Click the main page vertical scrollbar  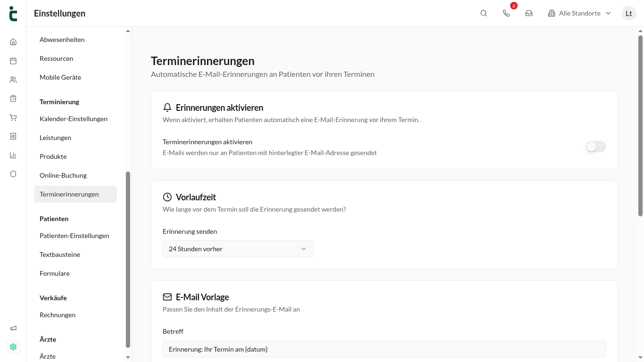click(640, 125)
